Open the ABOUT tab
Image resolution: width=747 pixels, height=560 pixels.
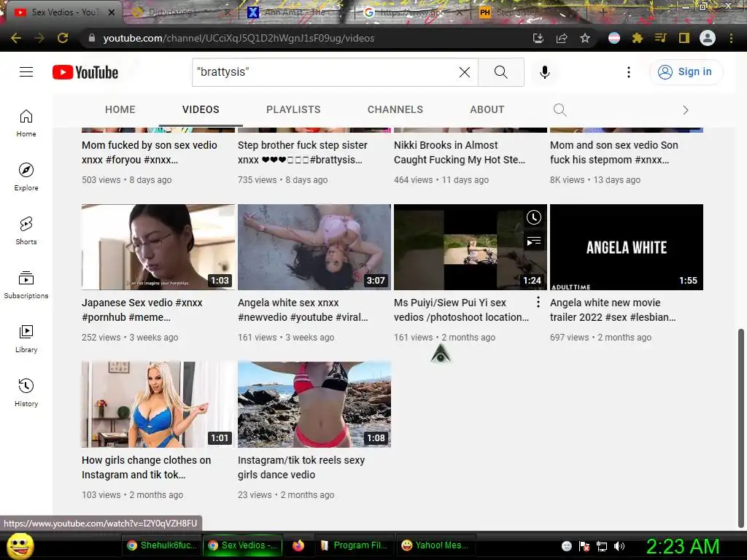(x=487, y=109)
